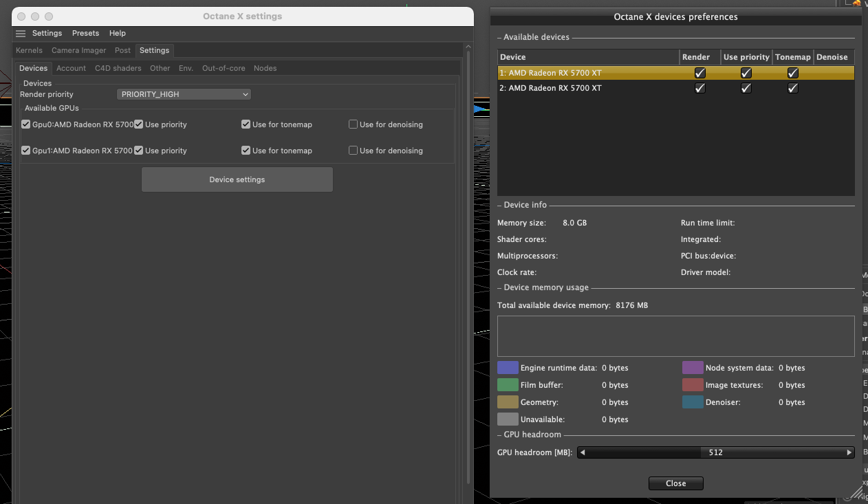Click the Memory size value 8.0 GB

(x=575, y=223)
